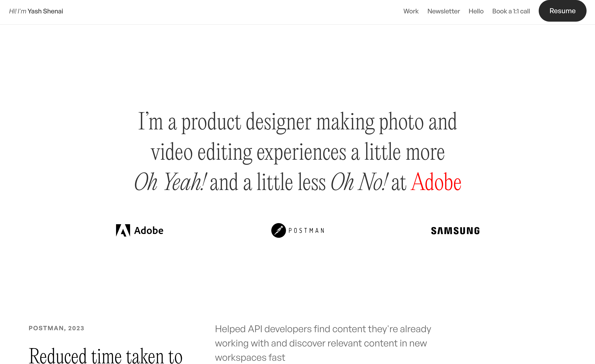This screenshot has height=364, width=595.
Task: Go to the Newsletter nav item
Action: (x=444, y=11)
